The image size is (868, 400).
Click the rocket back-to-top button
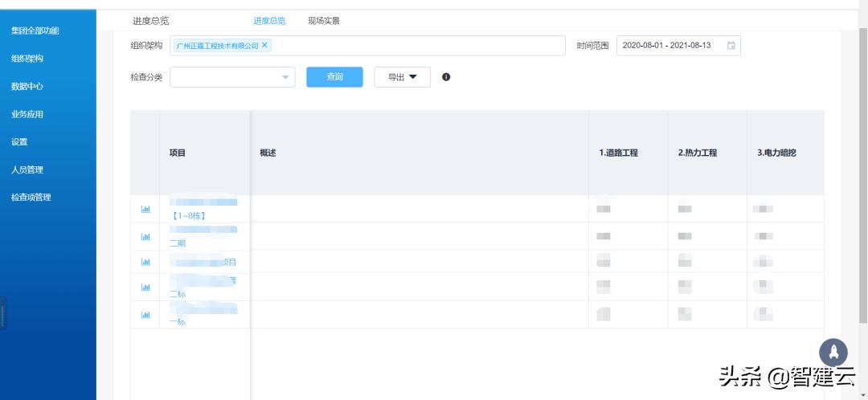(833, 353)
